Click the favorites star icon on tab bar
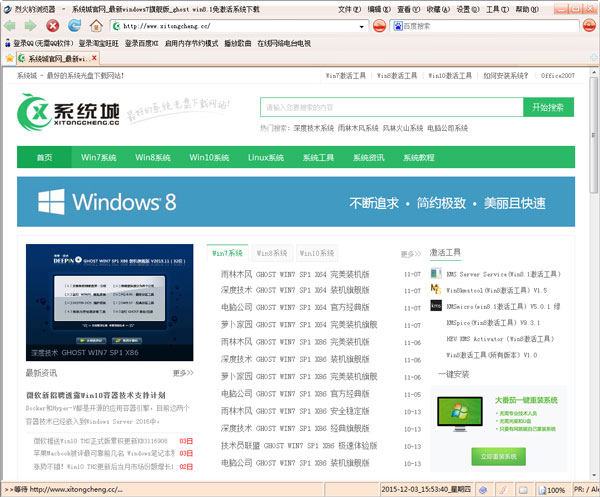The width and height of the screenshot is (600, 497). 10,58
